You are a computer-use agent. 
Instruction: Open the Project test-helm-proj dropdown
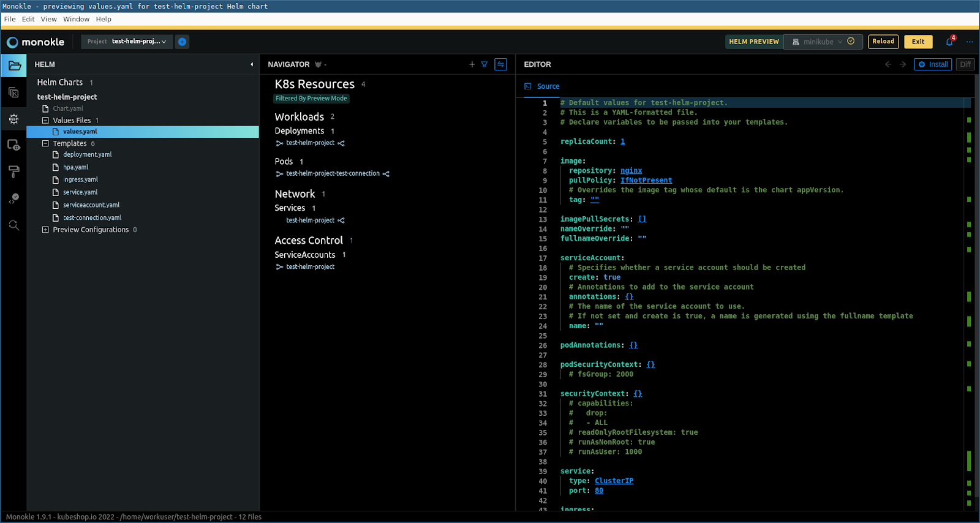click(127, 42)
